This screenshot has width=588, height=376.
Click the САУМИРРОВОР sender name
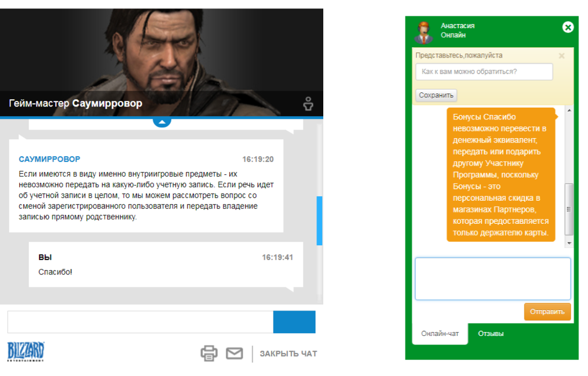[50, 159]
